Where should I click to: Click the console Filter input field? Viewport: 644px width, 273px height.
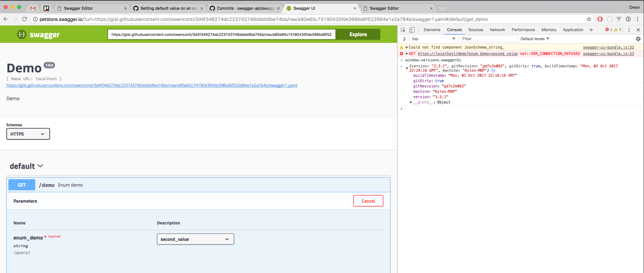489,39
